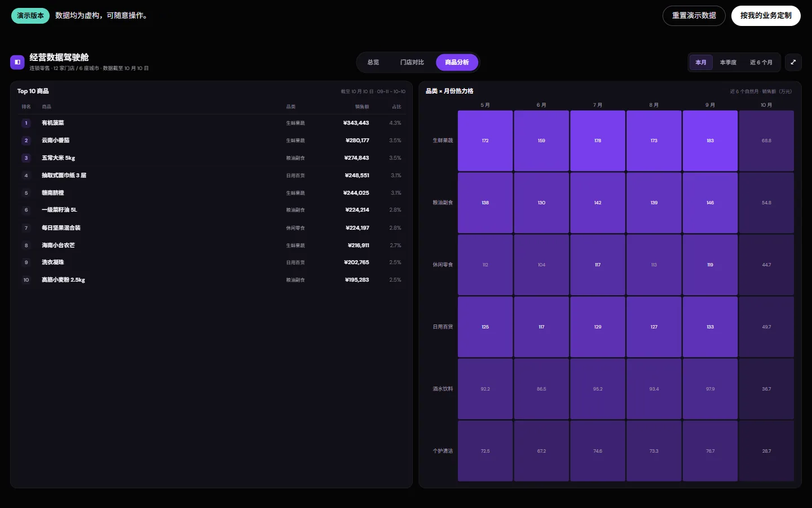The image size is (812, 508).
Task: Set time range to 本月
Action: (701, 62)
